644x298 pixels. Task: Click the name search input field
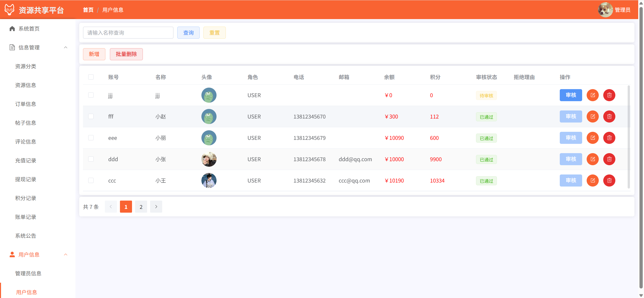tap(128, 33)
